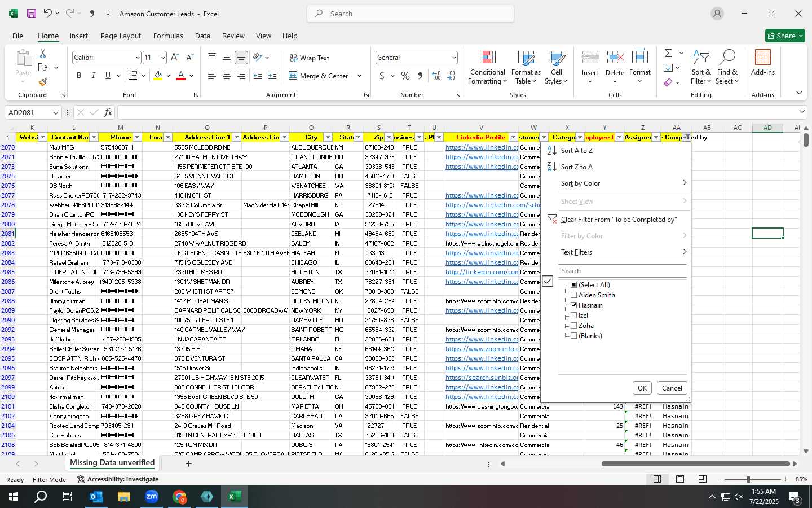812x508 pixels.
Task: Open the Number Format dropdown
Action: click(453, 58)
